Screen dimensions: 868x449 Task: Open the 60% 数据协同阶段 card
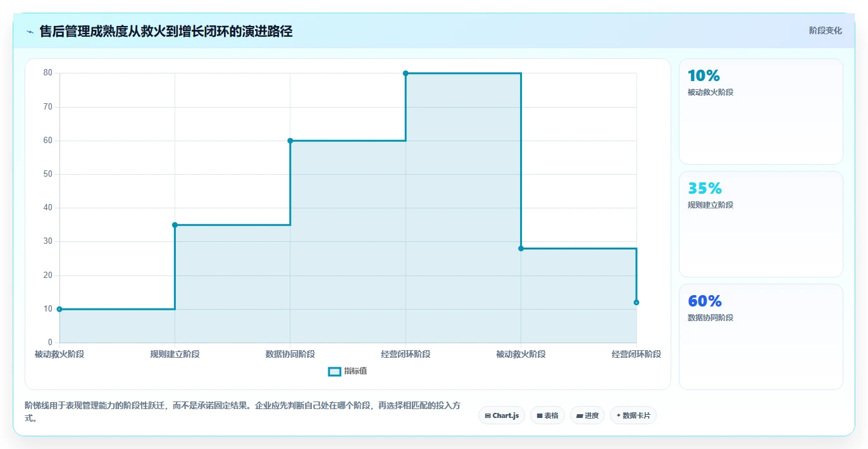[x=760, y=337]
